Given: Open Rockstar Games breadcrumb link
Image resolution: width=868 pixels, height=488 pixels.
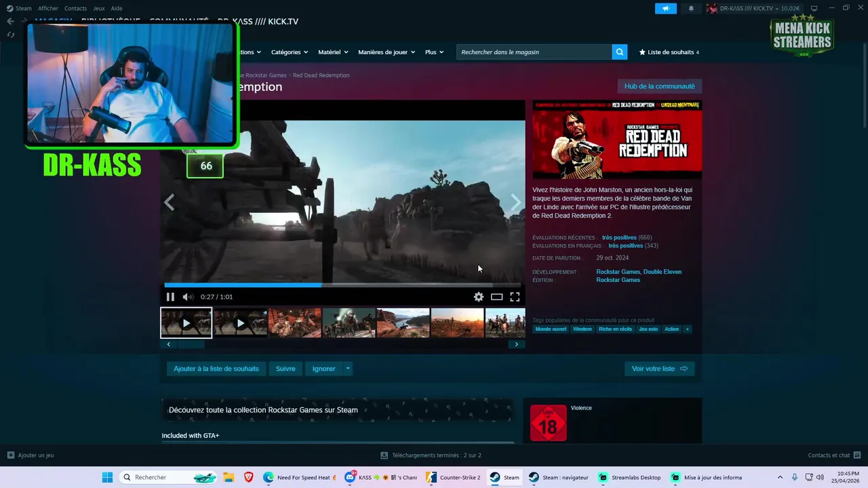Looking at the screenshot, I should (263, 75).
